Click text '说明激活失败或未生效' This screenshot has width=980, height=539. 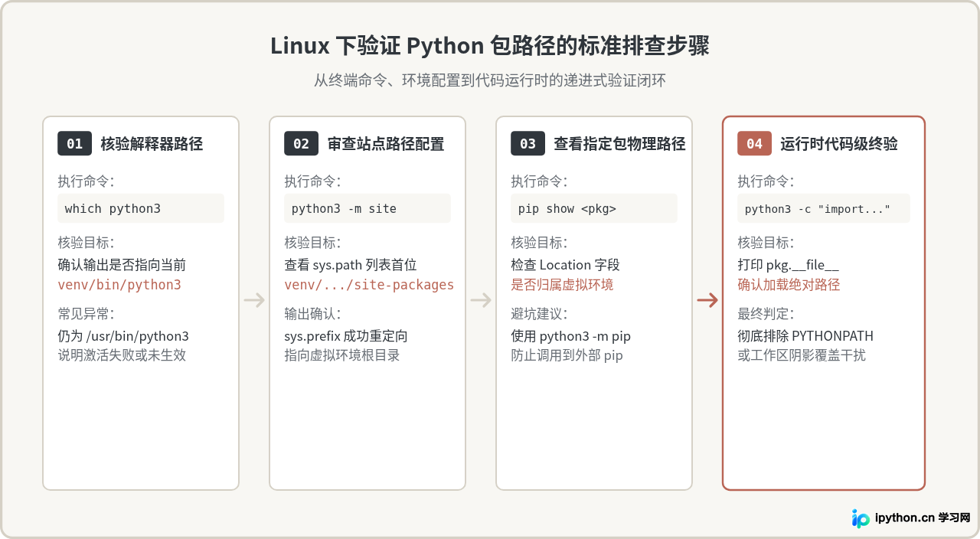coord(122,355)
